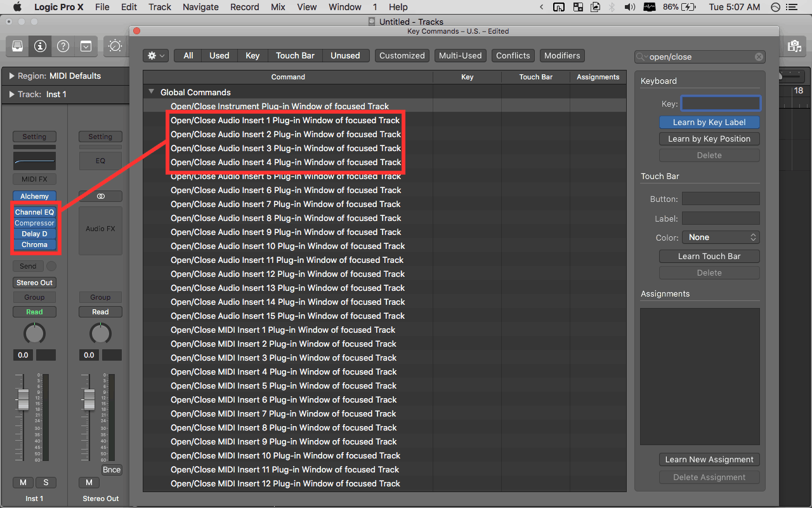This screenshot has height=508, width=812.
Task: Click the Quick Help question mark icon
Action: (x=63, y=46)
